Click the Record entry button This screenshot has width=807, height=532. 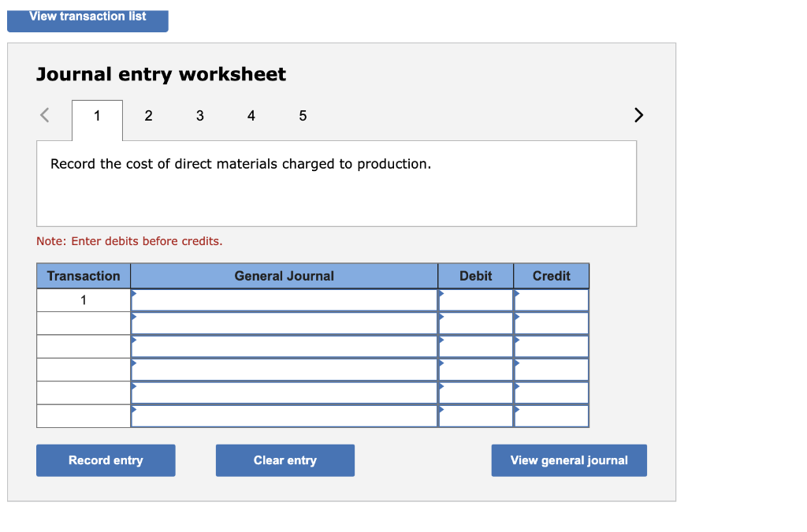pos(106,460)
